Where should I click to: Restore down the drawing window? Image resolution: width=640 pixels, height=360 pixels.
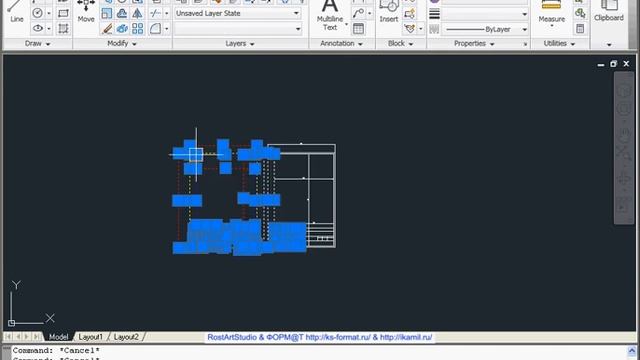click(x=613, y=64)
